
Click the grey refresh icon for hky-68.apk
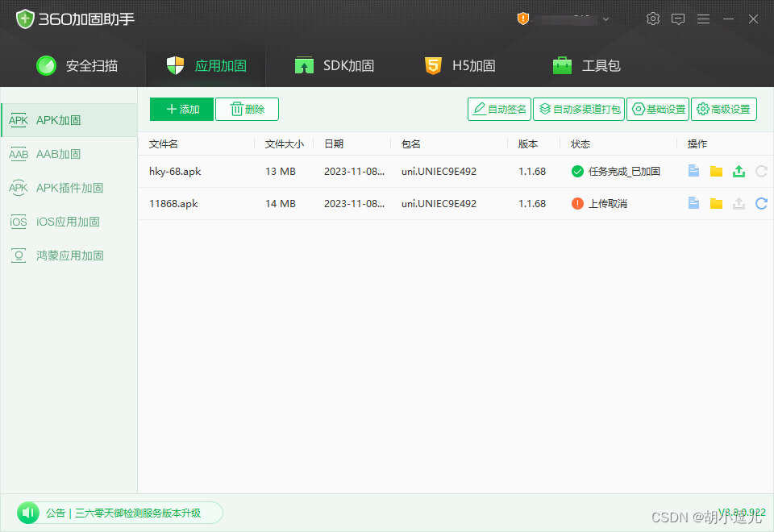coord(761,171)
